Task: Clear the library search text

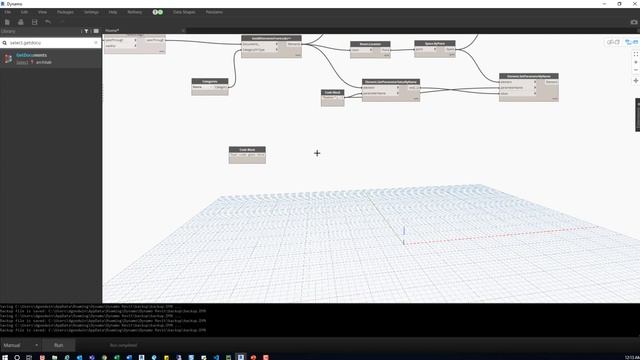Action: tap(96, 42)
